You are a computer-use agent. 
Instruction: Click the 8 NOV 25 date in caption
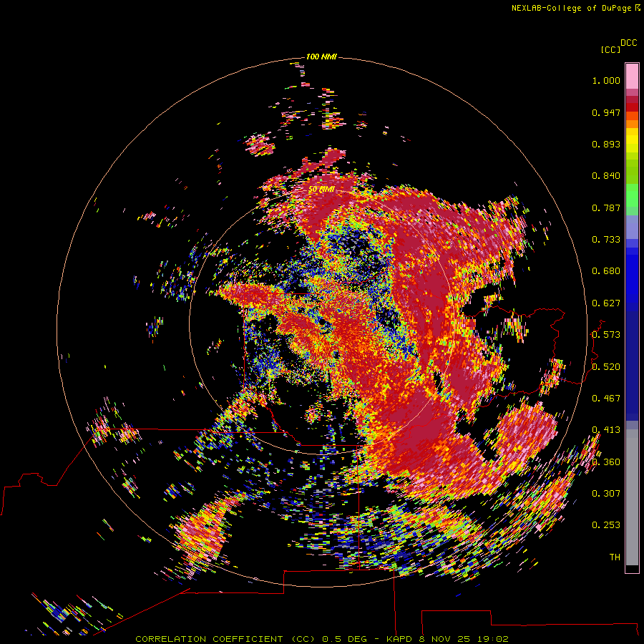tap(444, 639)
